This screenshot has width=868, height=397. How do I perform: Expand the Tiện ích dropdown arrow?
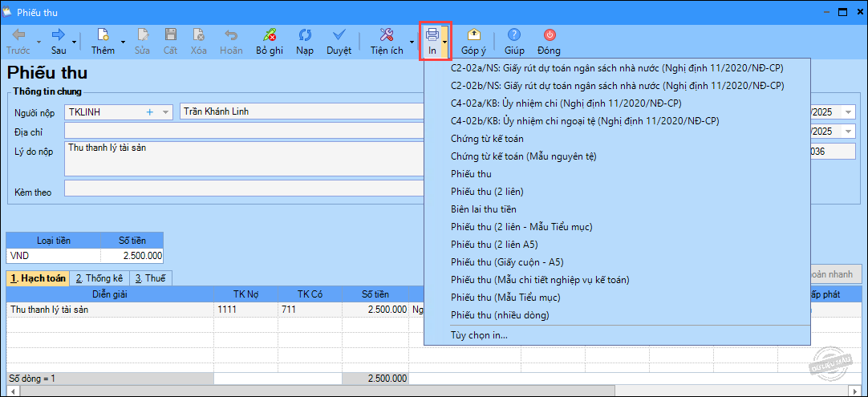pyautogui.click(x=412, y=42)
